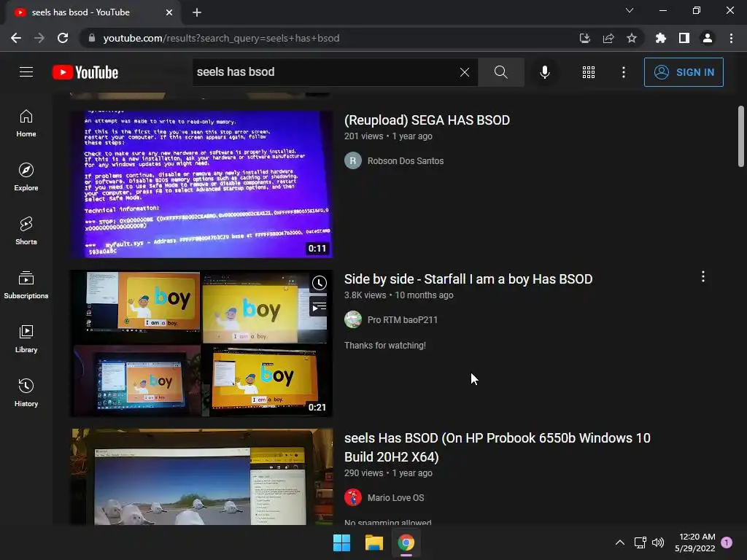Open the Chrome extensions puzzle icon
Viewport: 747px width, 560px height.
pyautogui.click(x=661, y=38)
